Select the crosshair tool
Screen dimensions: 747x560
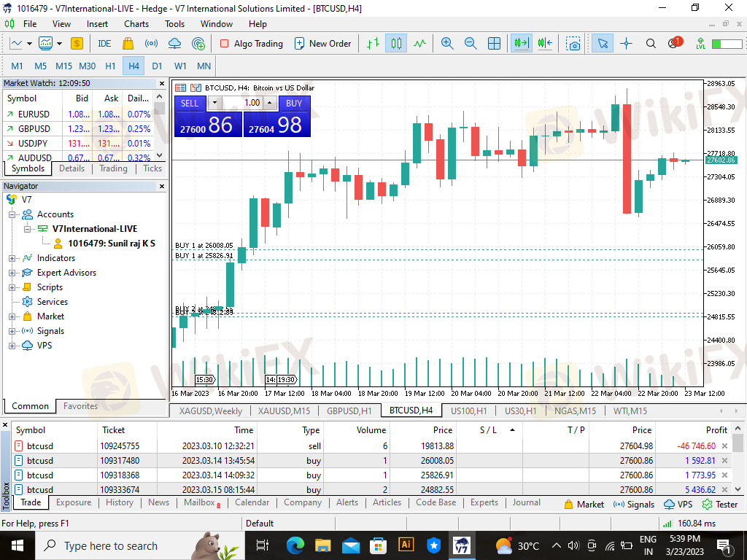(x=626, y=44)
